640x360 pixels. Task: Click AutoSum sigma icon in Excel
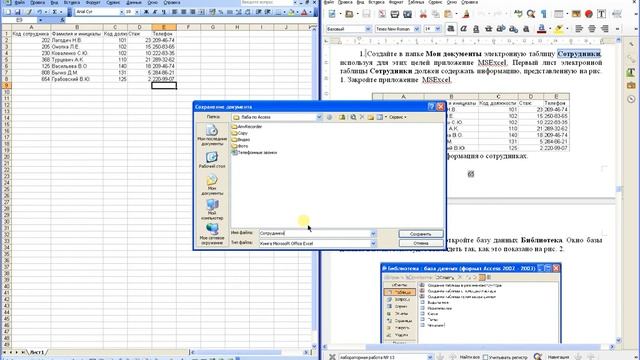click(54, 12)
